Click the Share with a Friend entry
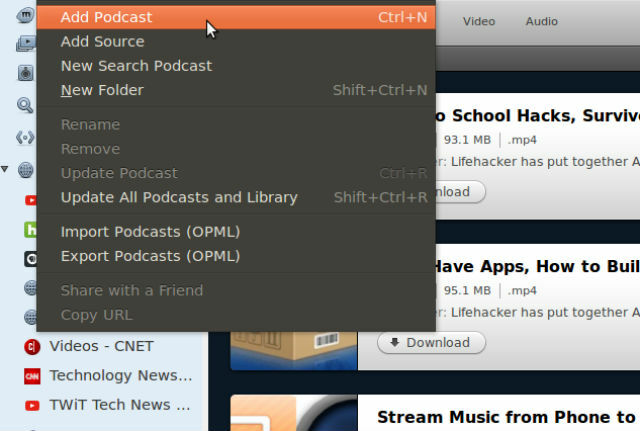The width and height of the screenshot is (640, 431). point(236,291)
